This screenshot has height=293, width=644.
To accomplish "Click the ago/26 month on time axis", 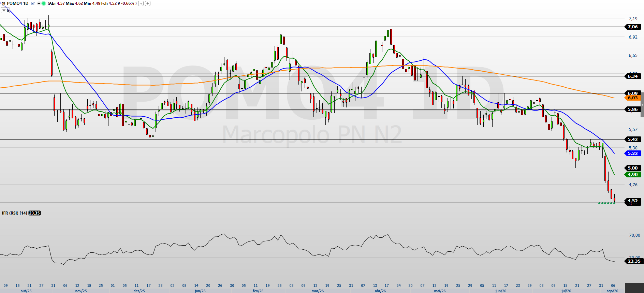I will pos(612,291).
